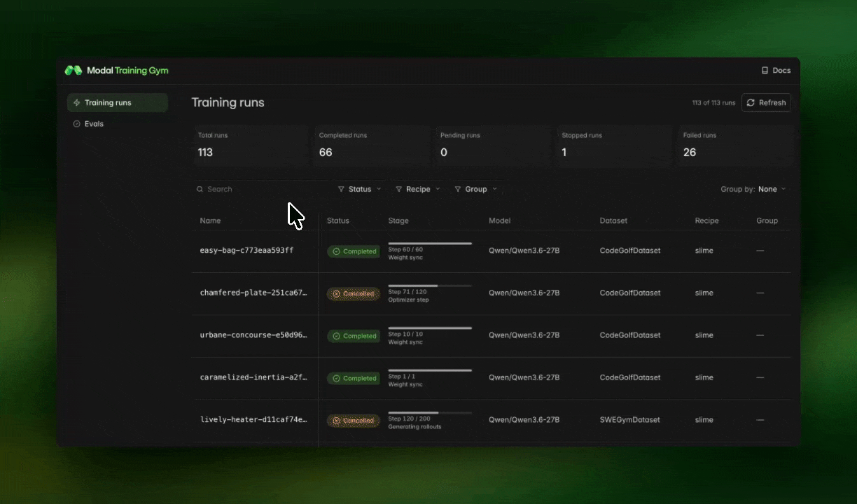Click the Modal Training Gym logo
Image resolution: width=857 pixels, height=504 pixels.
[x=116, y=71]
